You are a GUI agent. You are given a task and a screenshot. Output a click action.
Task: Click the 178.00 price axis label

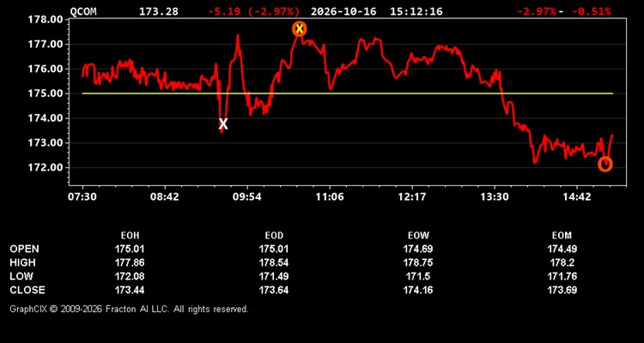pos(46,19)
